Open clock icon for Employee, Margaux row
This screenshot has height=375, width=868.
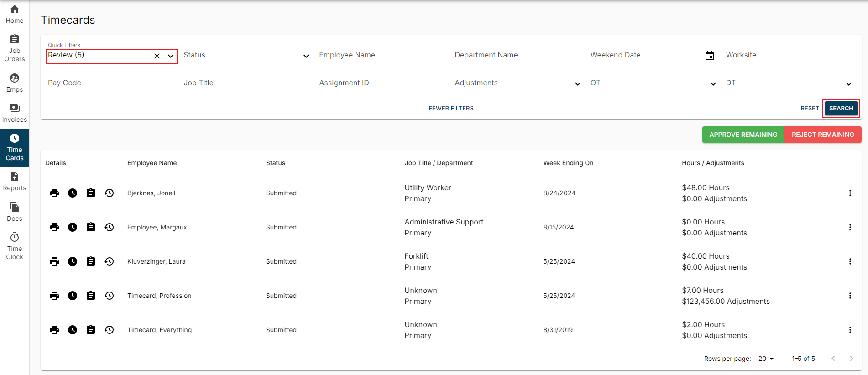[73, 227]
